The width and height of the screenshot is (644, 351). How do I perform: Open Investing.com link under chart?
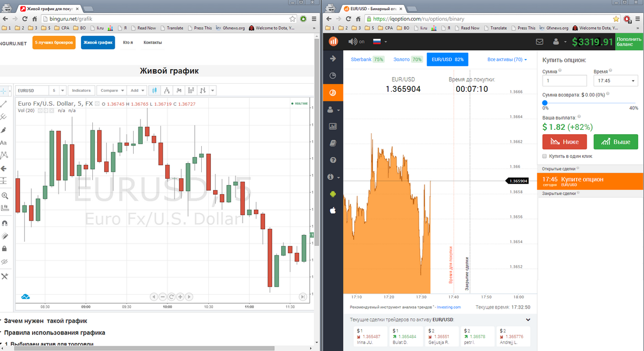pyautogui.click(x=449, y=308)
